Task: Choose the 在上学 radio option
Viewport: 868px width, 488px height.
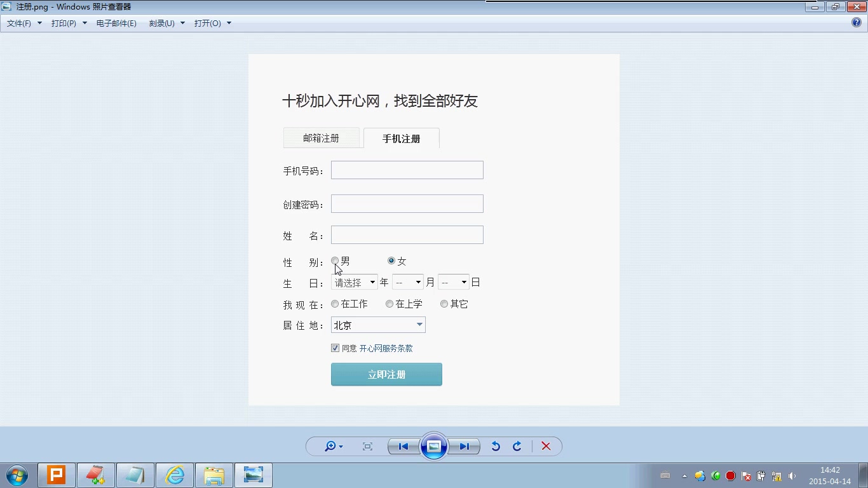Action: [x=390, y=304]
